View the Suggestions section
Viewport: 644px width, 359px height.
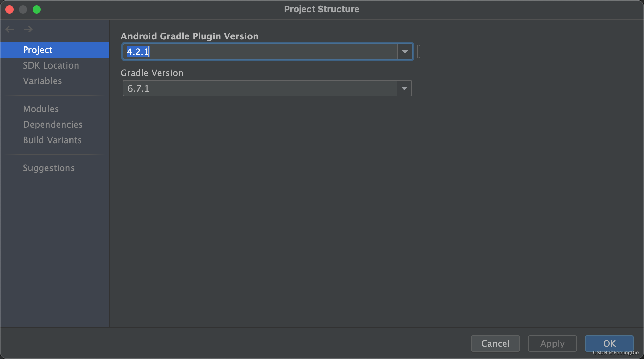48,168
